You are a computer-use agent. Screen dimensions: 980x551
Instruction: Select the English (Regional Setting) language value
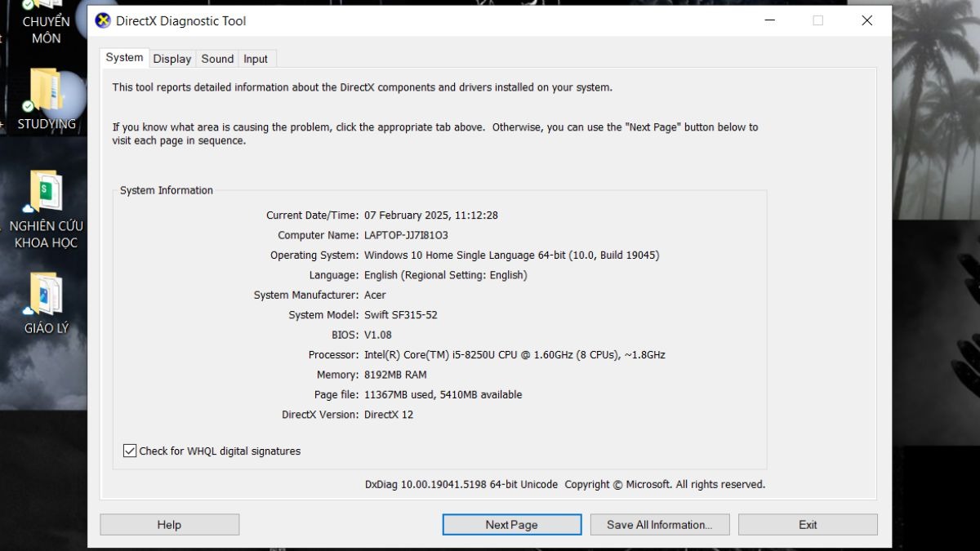[446, 275]
